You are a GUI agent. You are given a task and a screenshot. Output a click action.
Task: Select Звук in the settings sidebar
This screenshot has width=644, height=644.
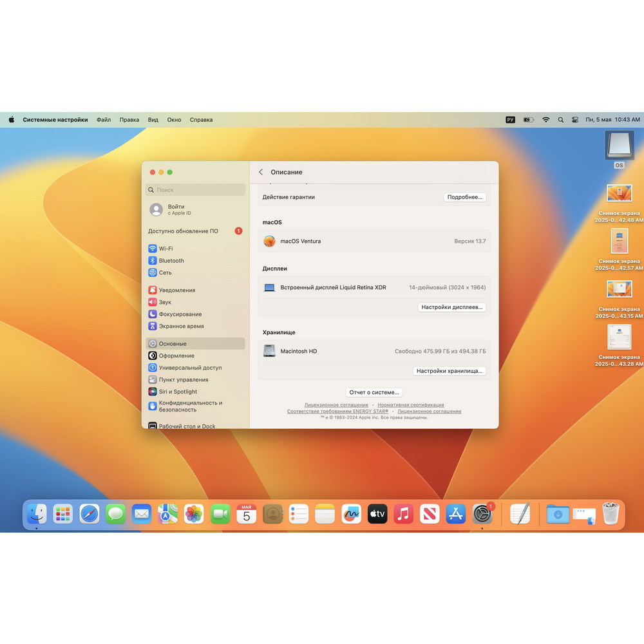(x=196, y=302)
